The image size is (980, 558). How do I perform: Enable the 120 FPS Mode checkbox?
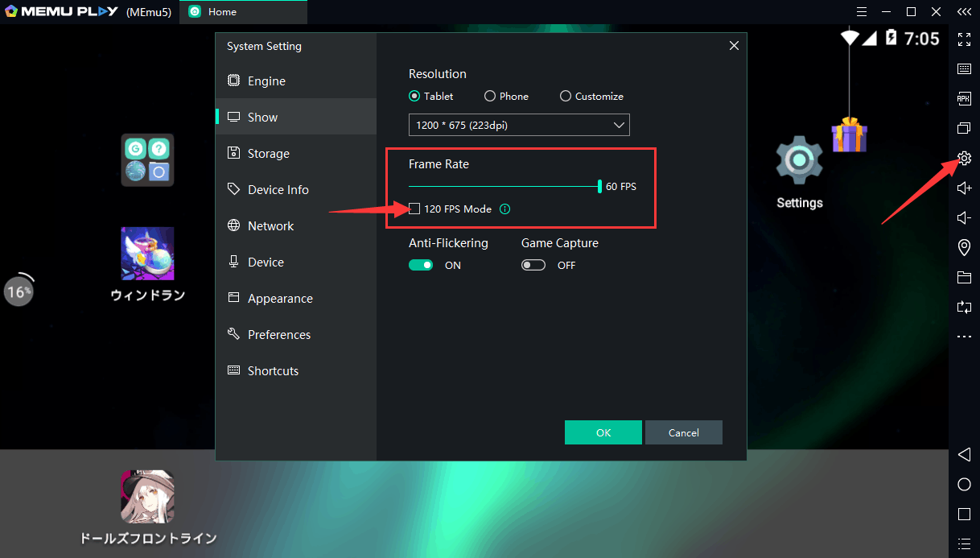tap(414, 209)
